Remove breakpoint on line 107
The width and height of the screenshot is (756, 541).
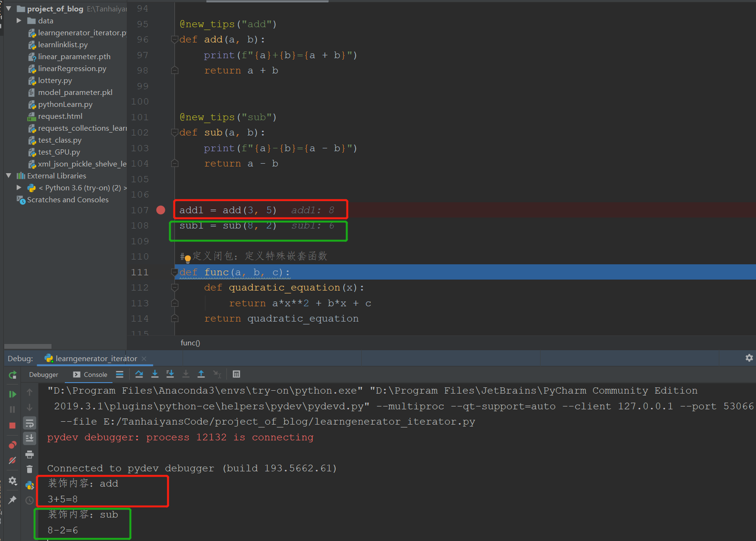click(x=161, y=210)
